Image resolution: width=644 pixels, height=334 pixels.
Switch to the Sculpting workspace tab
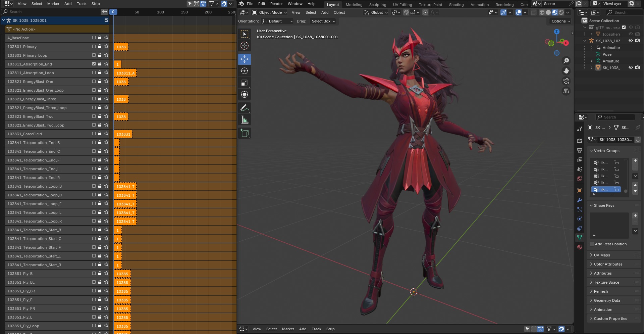point(378,5)
